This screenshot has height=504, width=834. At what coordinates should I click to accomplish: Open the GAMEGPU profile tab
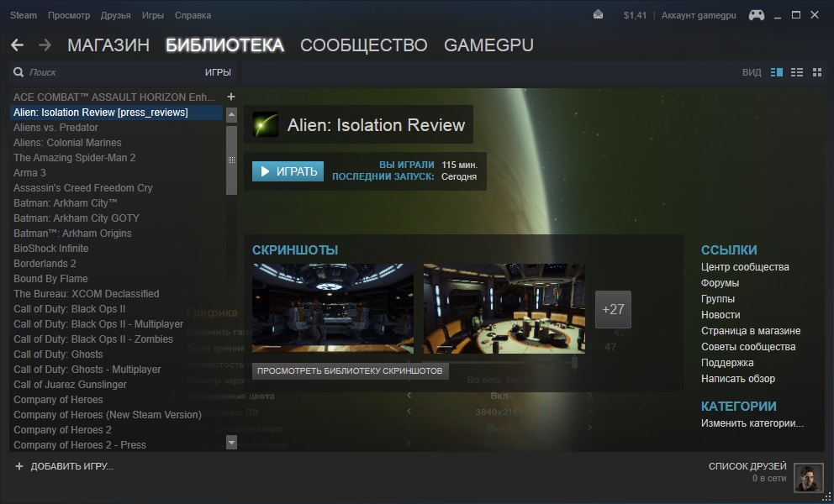pos(488,45)
